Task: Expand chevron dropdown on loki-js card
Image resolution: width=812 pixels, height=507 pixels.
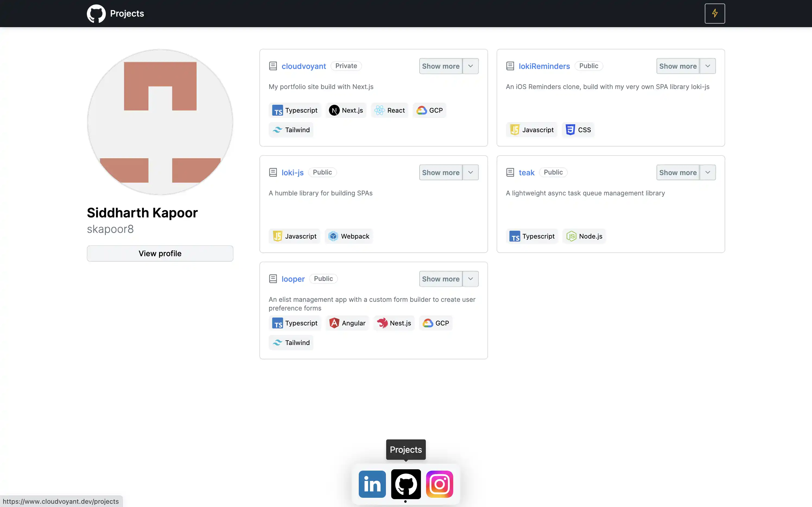Action: click(x=470, y=172)
